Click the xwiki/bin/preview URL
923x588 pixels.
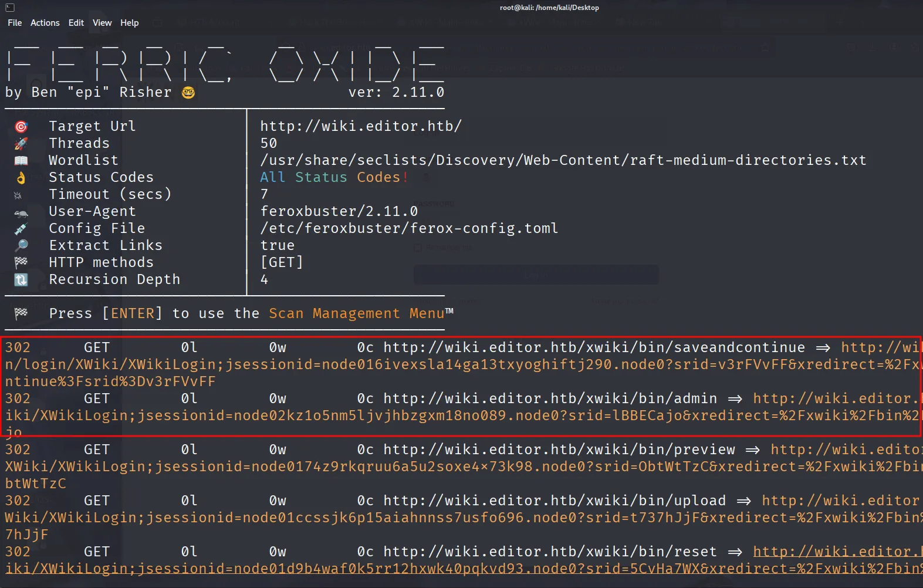[x=559, y=450]
